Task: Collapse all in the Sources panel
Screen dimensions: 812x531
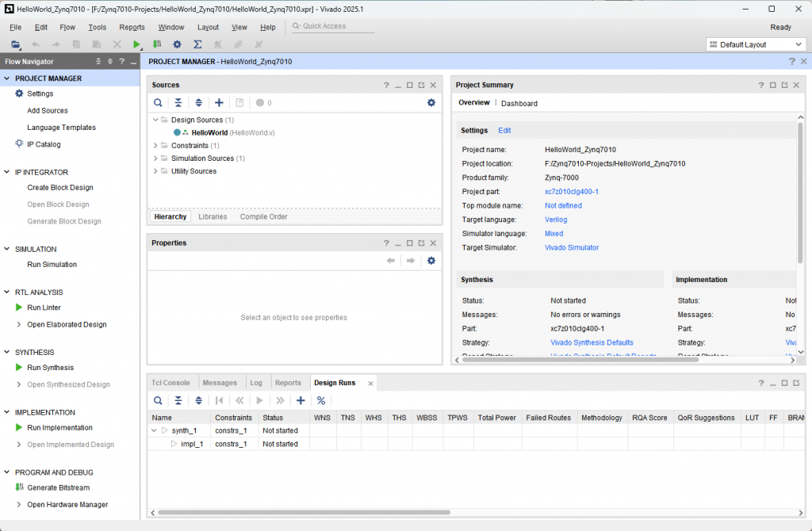Action: pyautogui.click(x=178, y=102)
